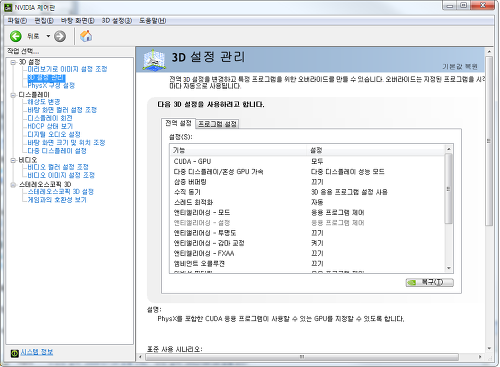Click horizontal scrollbar right arrow
This screenshot has width=500, height=367.
tap(480, 357)
